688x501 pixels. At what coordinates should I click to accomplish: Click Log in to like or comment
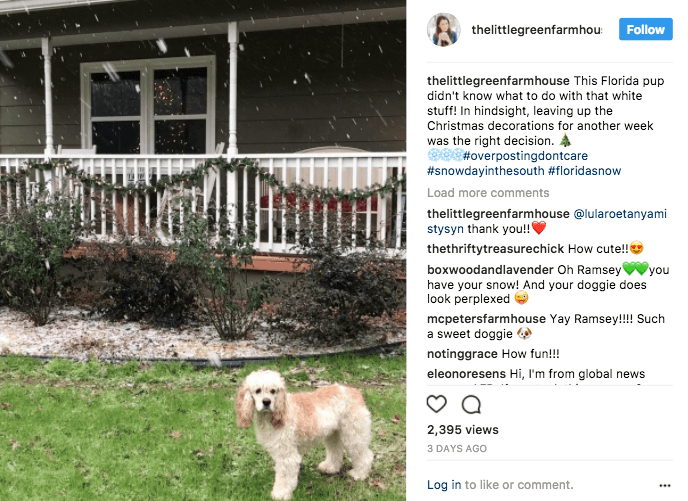pyautogui.click(x=444, y=485)
